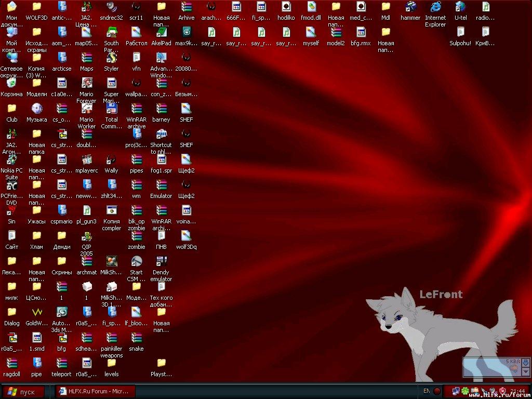Open the EN language indicator
Viewport: 532px width, 399px height.
[x=427, y=392]
